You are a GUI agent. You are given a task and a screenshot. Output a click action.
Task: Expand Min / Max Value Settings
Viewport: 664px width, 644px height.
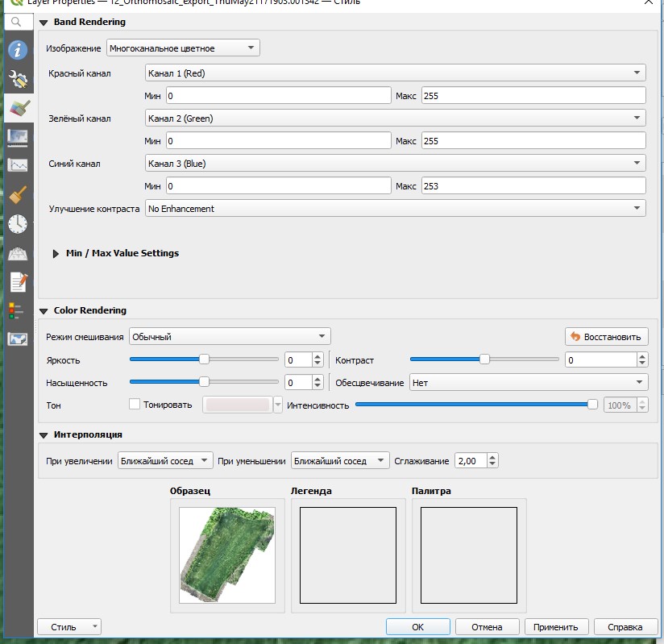[x=56, y=253]
